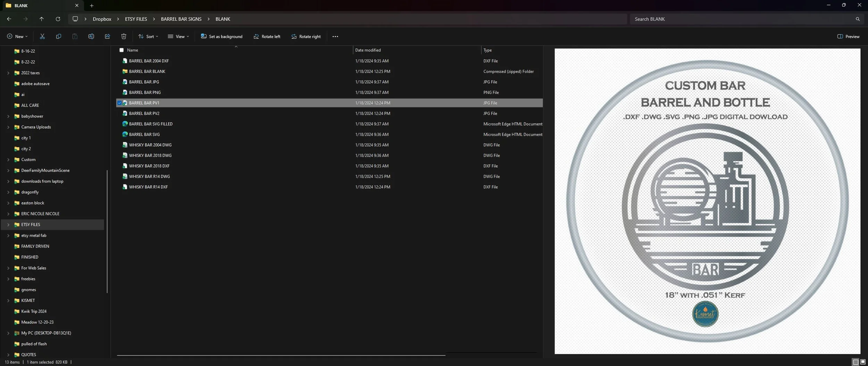
Task: Click the Cut scissors icon
Action: pos(42,36)
